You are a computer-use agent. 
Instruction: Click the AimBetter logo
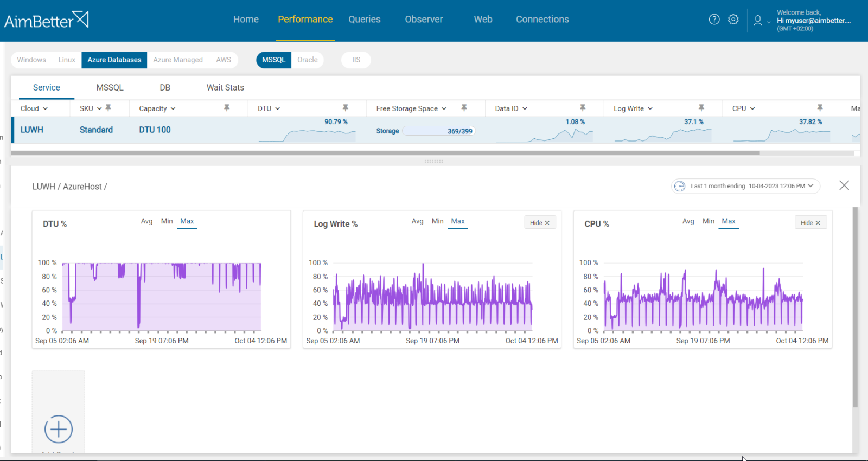tap(46, 20)
